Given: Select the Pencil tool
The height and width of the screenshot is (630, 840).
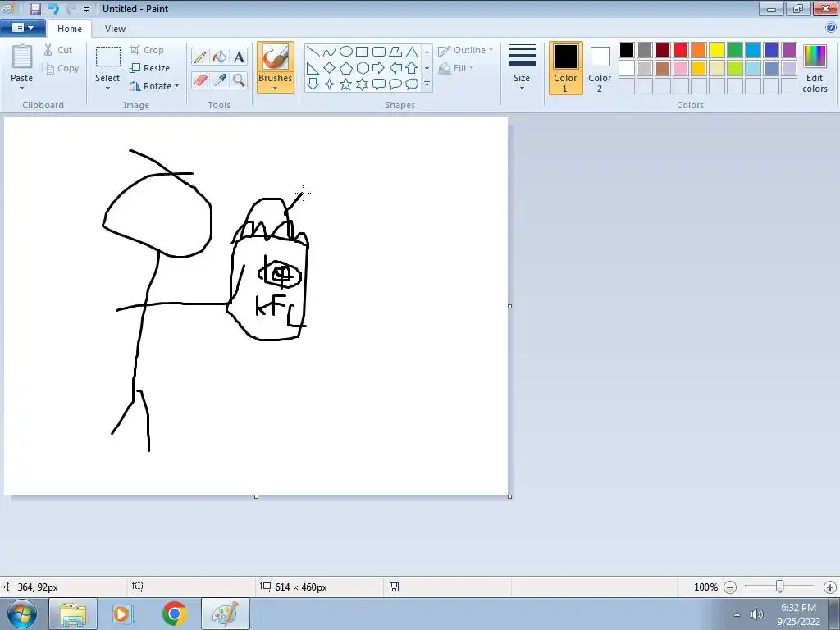Looking at the screenshot, I should [x=200, y=57].
